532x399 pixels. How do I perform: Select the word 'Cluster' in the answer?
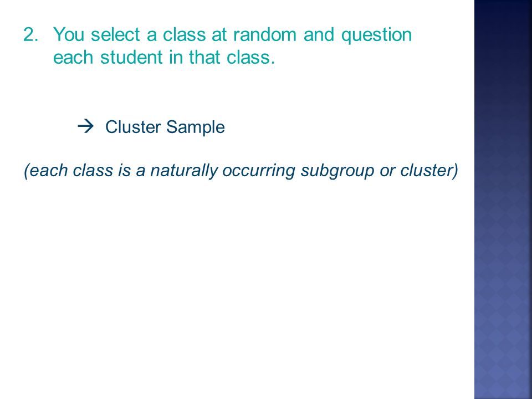tap(133, 127)
